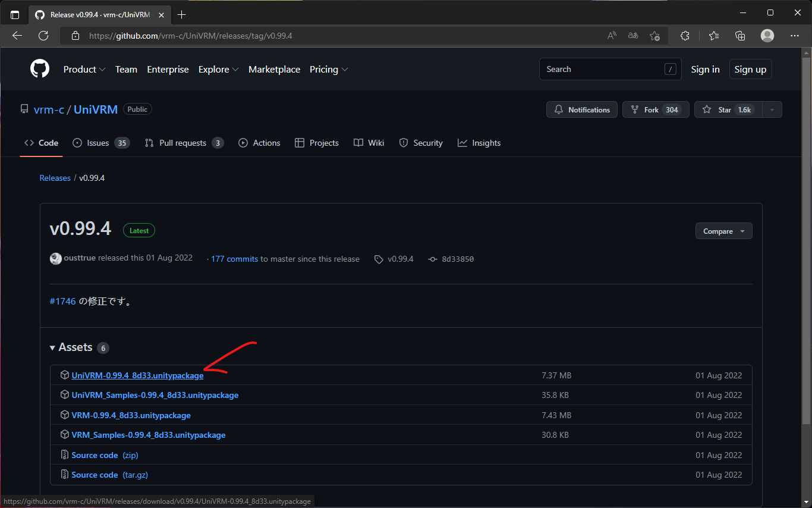Click the browser profile avatar
This screenshot has width=812, height=508.
(767, 36)
